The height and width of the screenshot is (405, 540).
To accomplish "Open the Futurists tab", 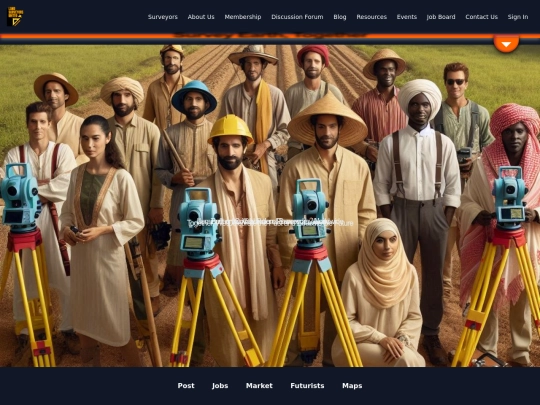I will pos(307,386).
